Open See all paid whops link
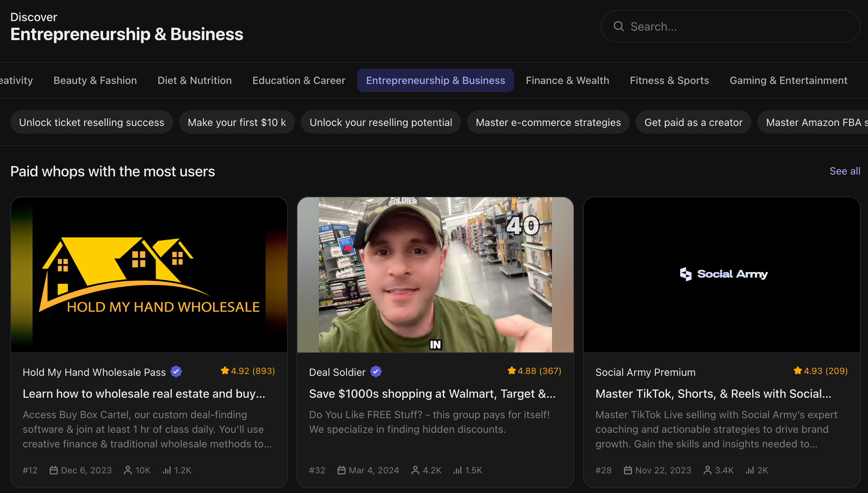The height and width of the screenshot is (493, 868). [x=844, y=171]
